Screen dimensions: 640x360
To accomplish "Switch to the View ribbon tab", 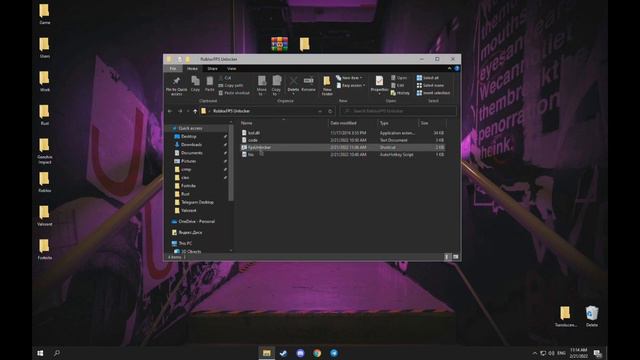I will 231,69.
